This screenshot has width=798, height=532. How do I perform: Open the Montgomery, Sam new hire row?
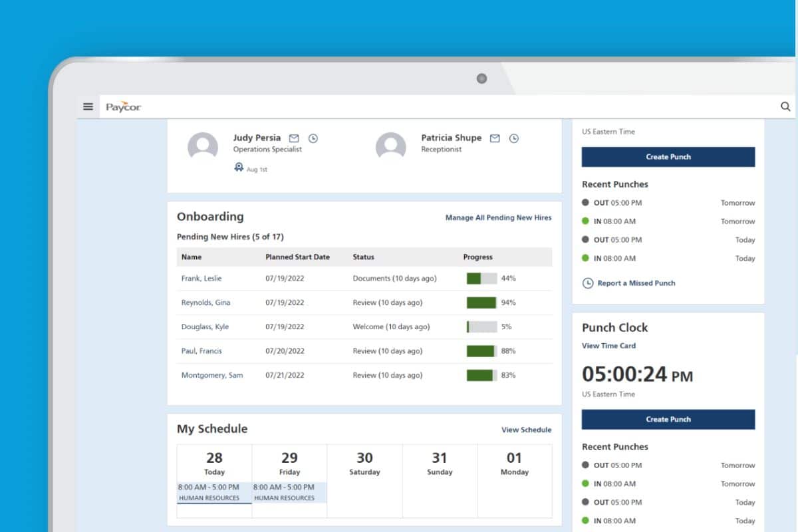point(364,376)
